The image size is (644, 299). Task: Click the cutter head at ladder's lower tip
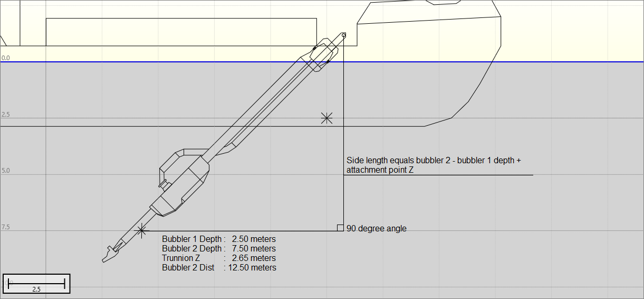(109, 255)
